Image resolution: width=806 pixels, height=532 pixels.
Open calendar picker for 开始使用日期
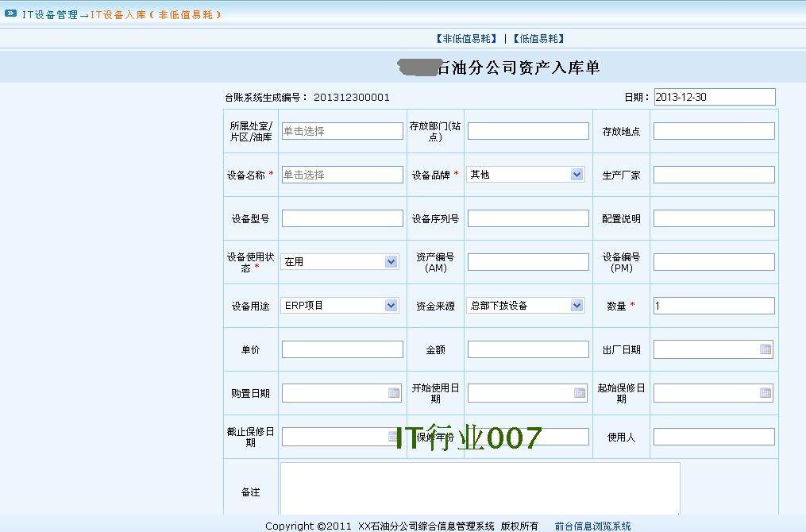pyautogui.click(x=580, y=393)
